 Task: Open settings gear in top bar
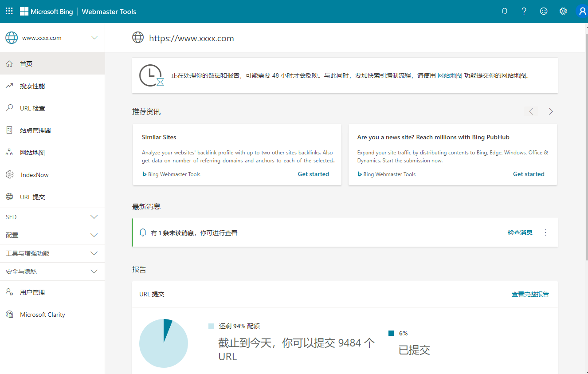click(x=563, y=12)
